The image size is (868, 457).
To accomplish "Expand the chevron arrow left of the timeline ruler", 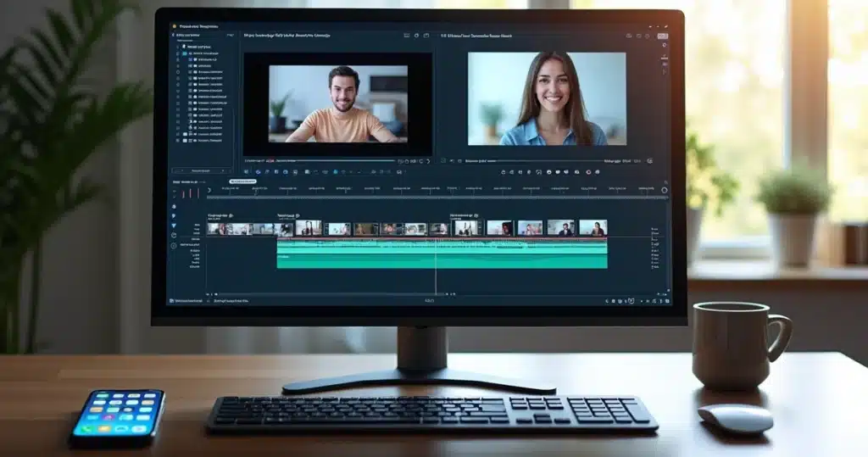I will 209,191.
